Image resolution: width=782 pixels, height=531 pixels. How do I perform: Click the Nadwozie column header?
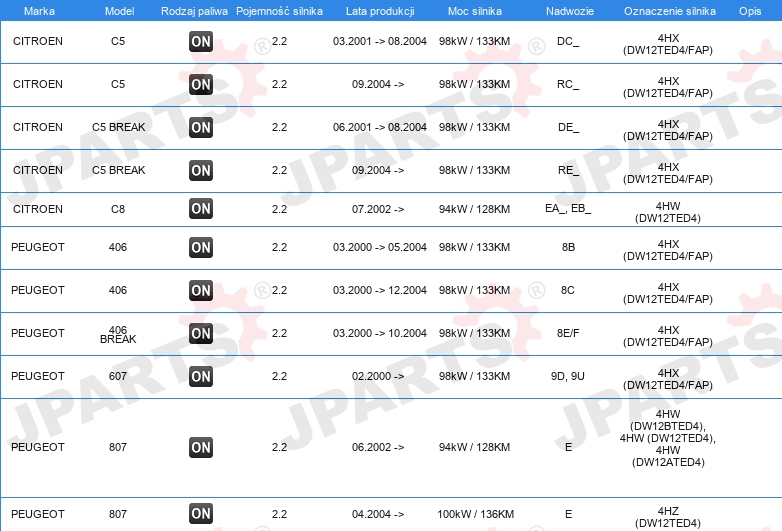570,11
